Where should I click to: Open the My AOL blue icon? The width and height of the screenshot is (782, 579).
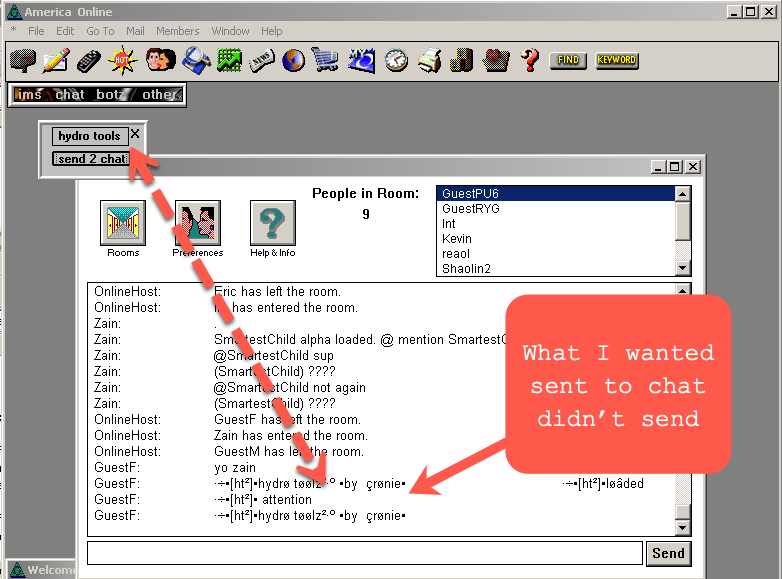362,60
